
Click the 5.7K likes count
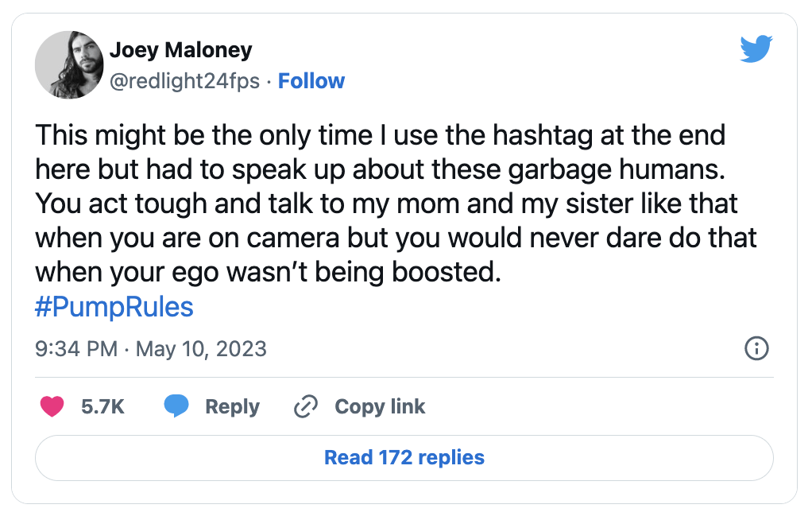coord(102,406)
